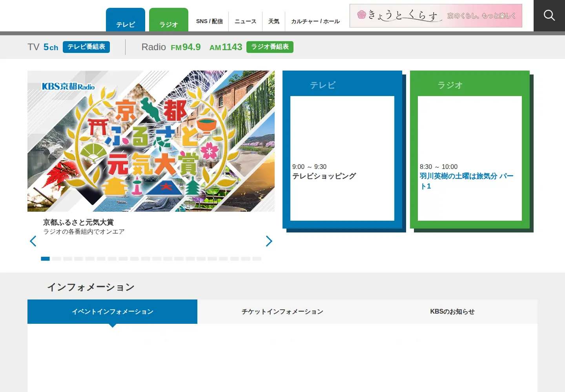Click the 京都ふるさと元気大賞 carousel image

[151, 141]
